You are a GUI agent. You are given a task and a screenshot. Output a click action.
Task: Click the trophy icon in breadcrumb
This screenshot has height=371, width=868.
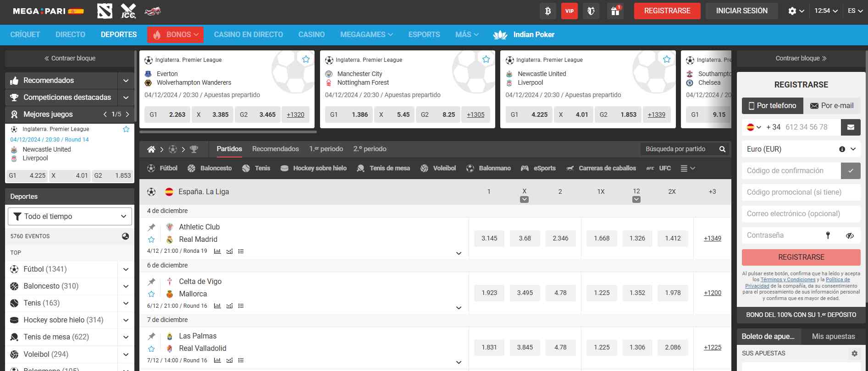click(x=194, y=149)
